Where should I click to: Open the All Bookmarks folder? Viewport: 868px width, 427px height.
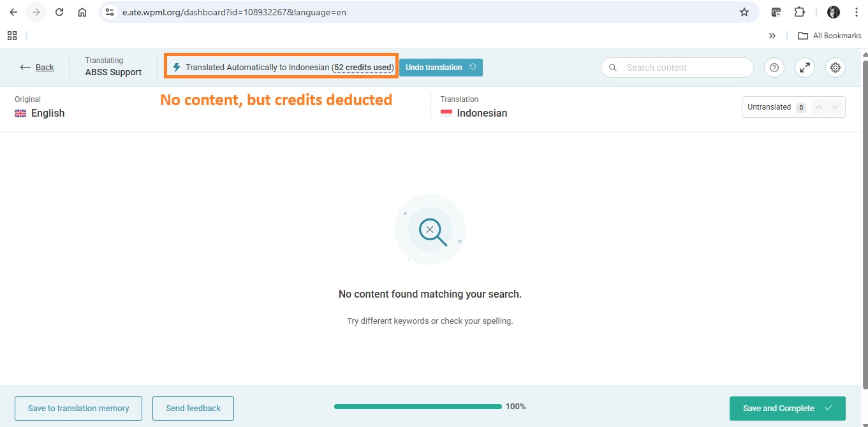pos(830,36)
